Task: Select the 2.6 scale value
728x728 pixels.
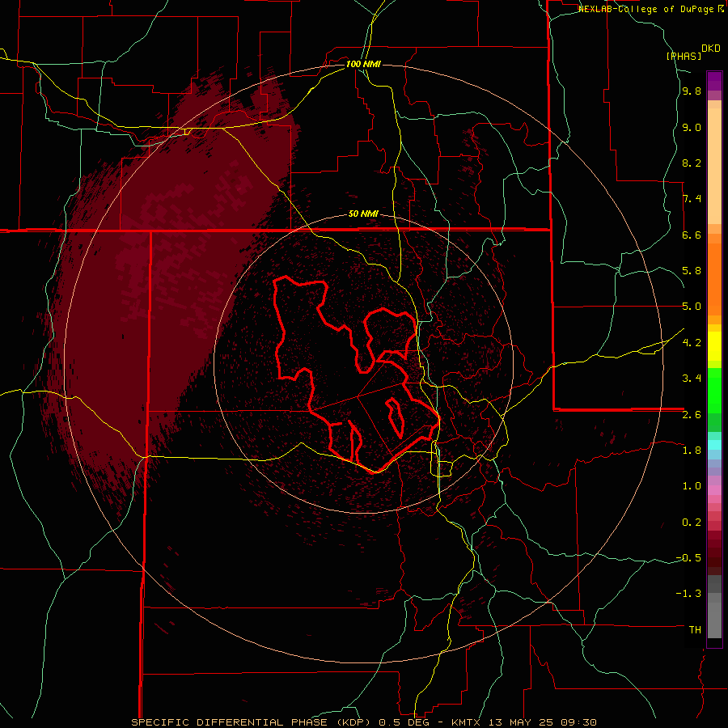Action: (692, 415)
